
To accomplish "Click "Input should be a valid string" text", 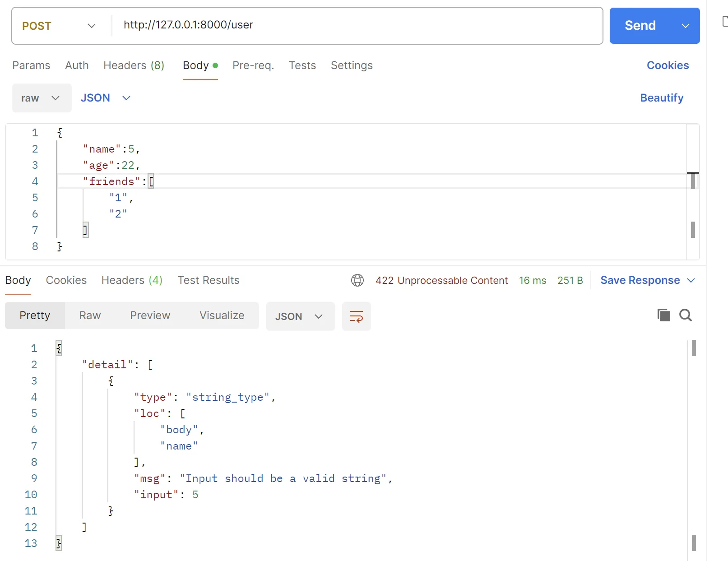I will [x=283, y=478].
